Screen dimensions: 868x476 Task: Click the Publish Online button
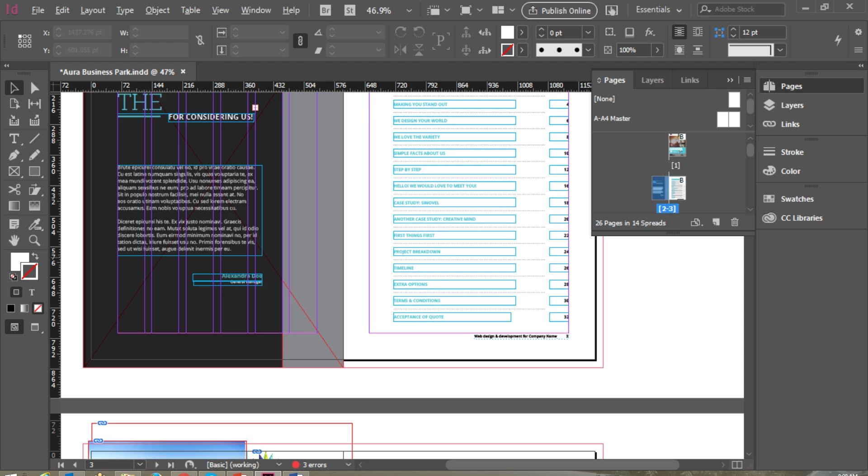click(x=559, y=10)
